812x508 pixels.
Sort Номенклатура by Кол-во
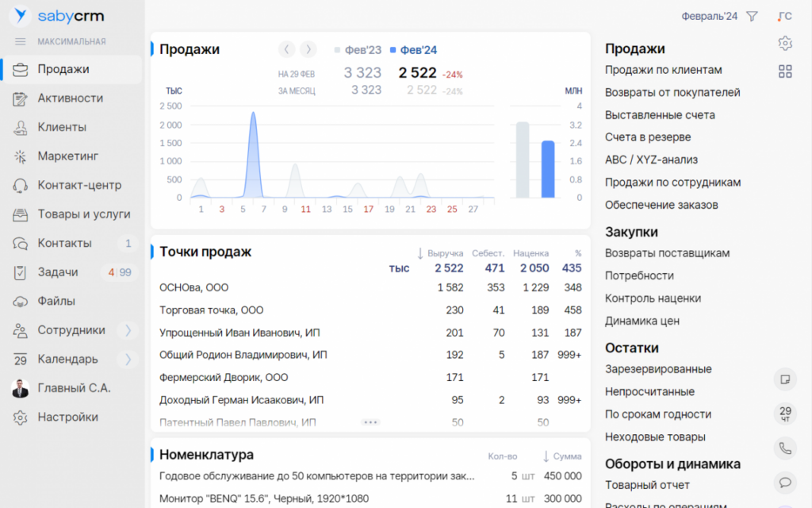pos(502,456)
